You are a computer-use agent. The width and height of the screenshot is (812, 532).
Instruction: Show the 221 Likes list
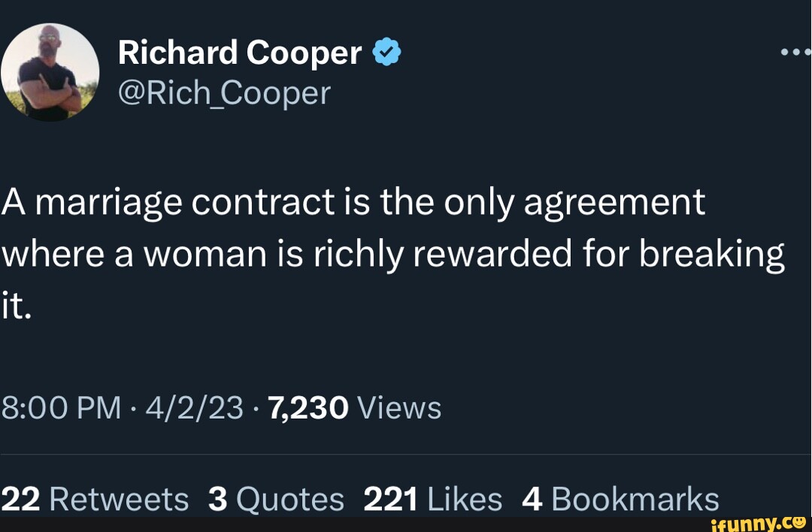coord(432,499)
